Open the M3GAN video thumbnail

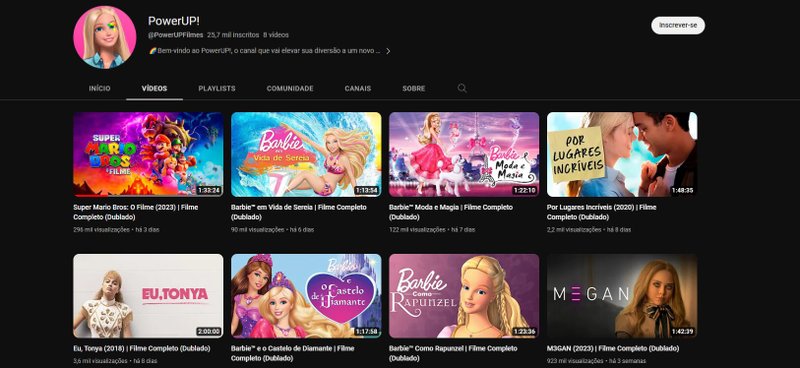point(622,296)
